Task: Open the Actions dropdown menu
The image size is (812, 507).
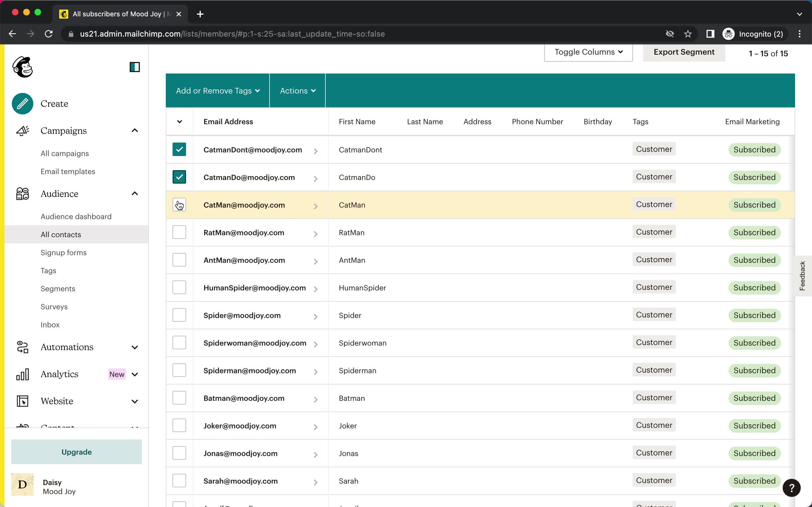Action: click(x=297, y=90)
